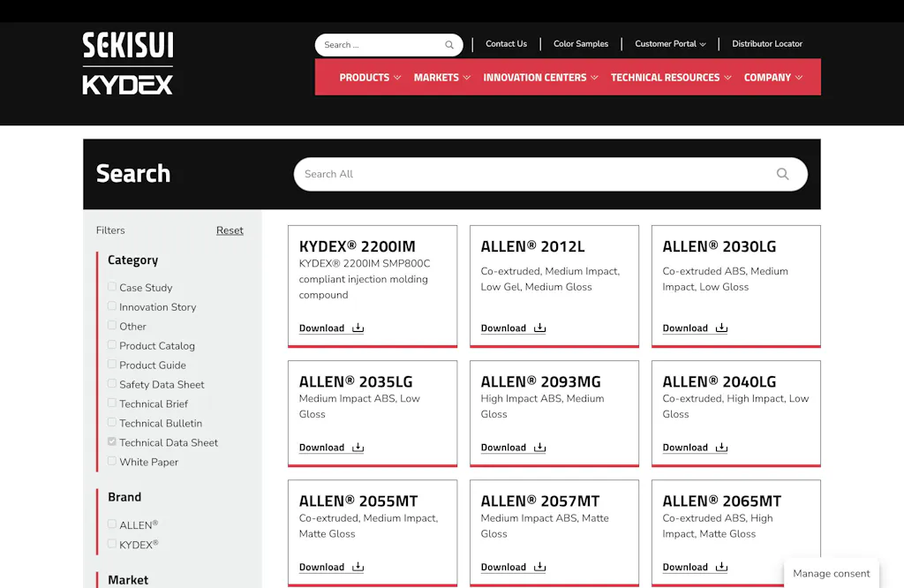Filter by ALLEN brand checkbox

click(112, 524)
